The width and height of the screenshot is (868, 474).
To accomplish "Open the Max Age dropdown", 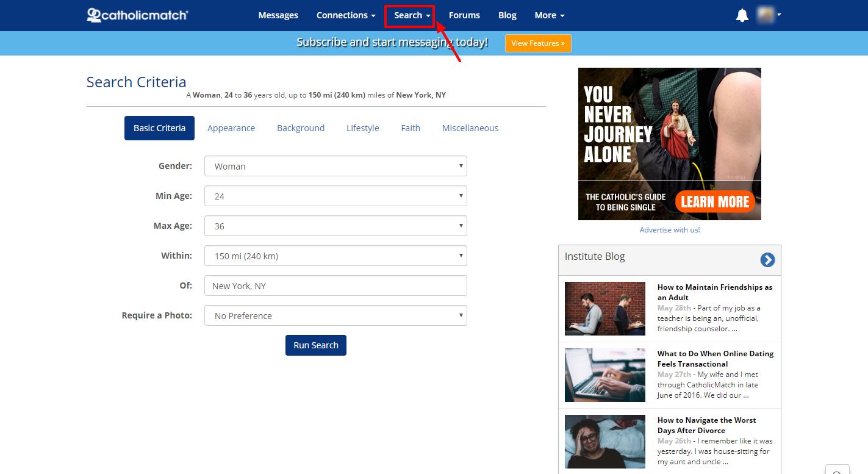I will (x=335, y=226).
